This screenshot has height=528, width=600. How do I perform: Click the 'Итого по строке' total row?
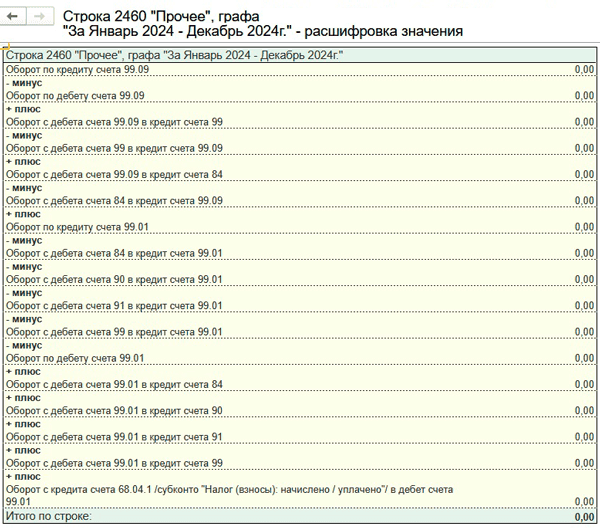click(x=48, y=516)
